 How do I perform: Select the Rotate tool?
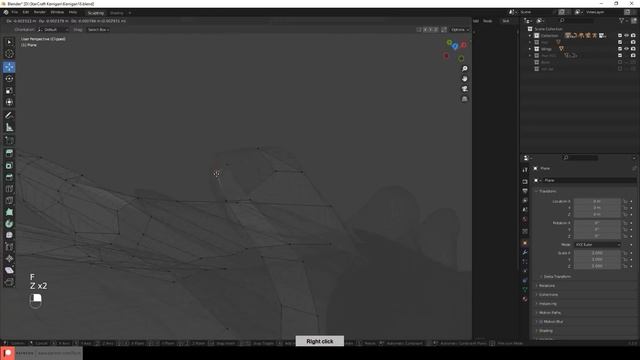(x=9, y=79)
